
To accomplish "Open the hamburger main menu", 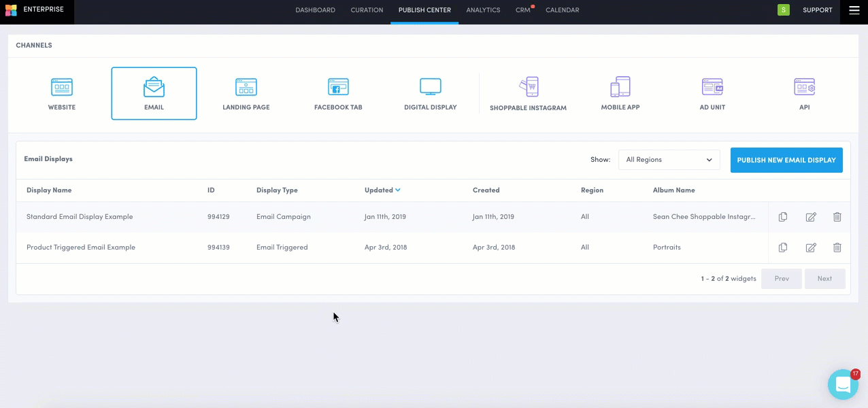I will pos(854,10).
